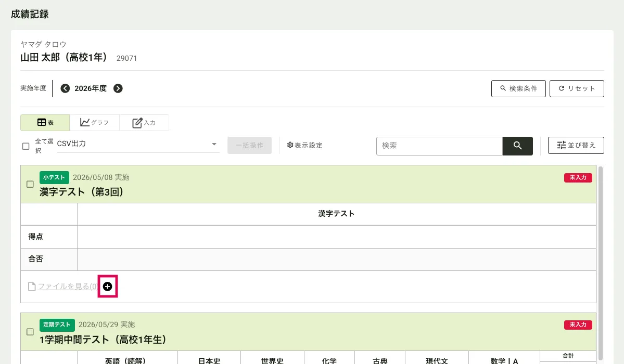The width and height of the screenshot is (624, 364).
Task: Focus the 検索 text field
Action: [x=439, y=146]
